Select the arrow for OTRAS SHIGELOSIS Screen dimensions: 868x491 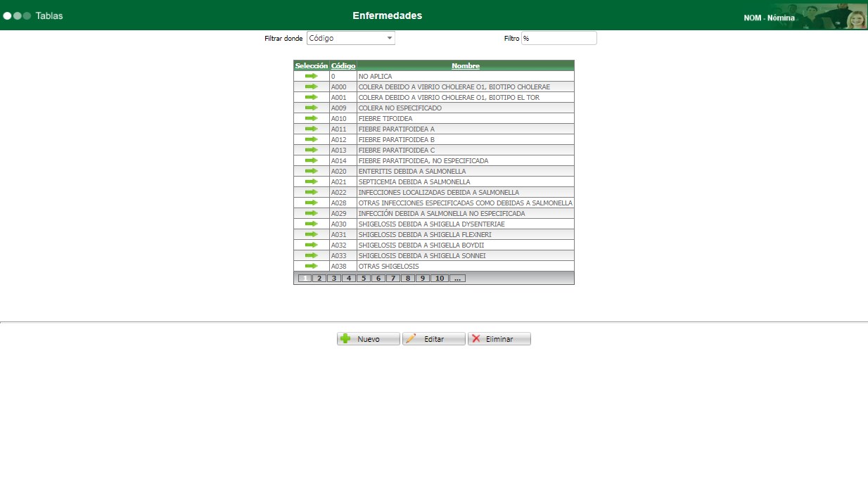click(x=310, y=266)
